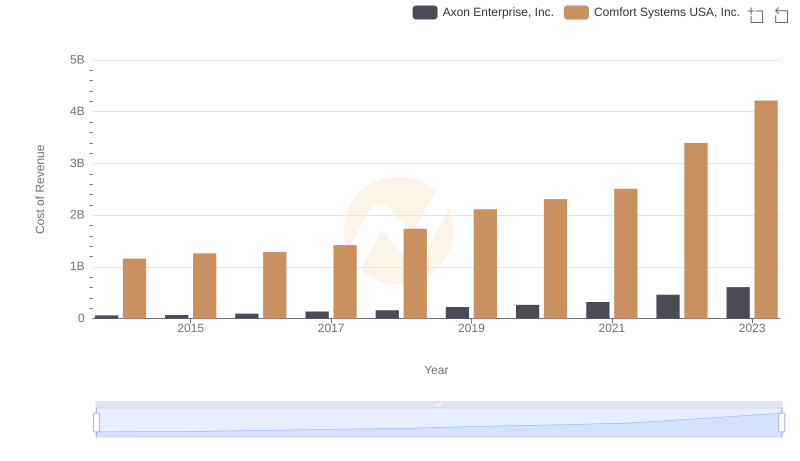Image resolution: width=800 pixels, height=461 pixels.
Task: Click the 2019 Comfort Systems bar
Action: pos(485,264)
